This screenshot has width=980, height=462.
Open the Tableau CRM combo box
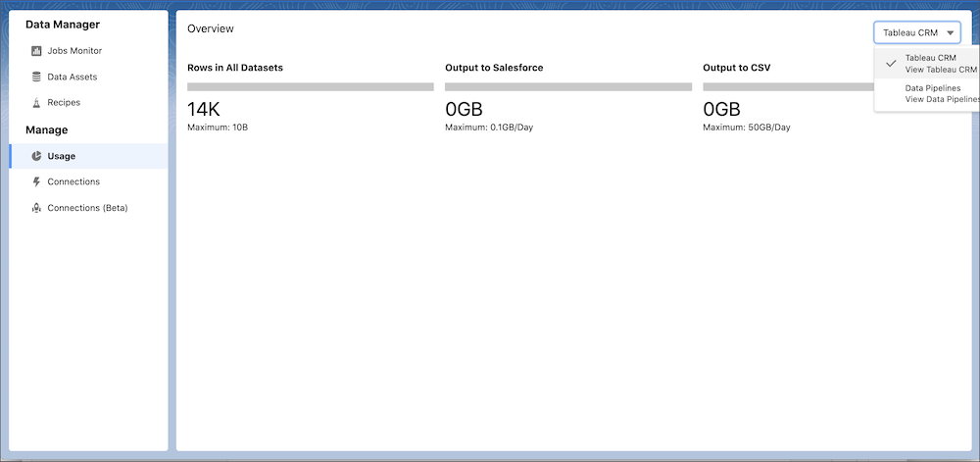coord(915,32)
